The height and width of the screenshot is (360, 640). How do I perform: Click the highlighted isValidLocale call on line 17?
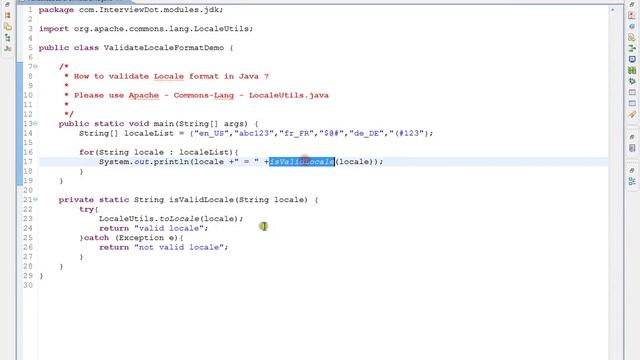[x=302, y=162]
